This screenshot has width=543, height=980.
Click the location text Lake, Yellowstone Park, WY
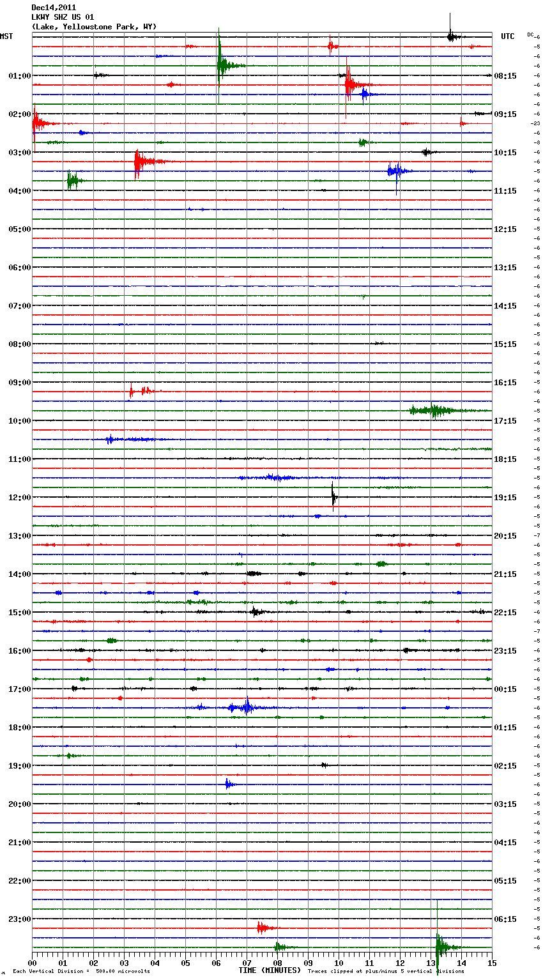pos(94,27)
